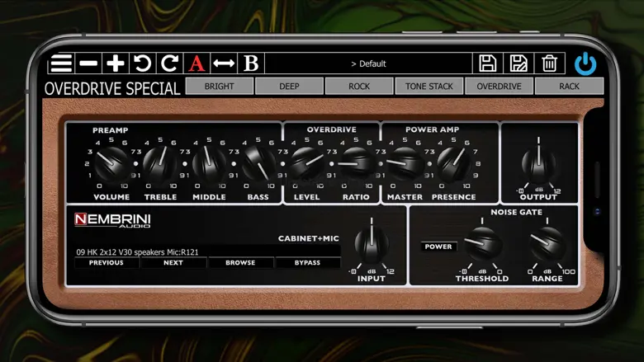644x362 pixels.
Task: Click the BASS knob
Action: 258,163
